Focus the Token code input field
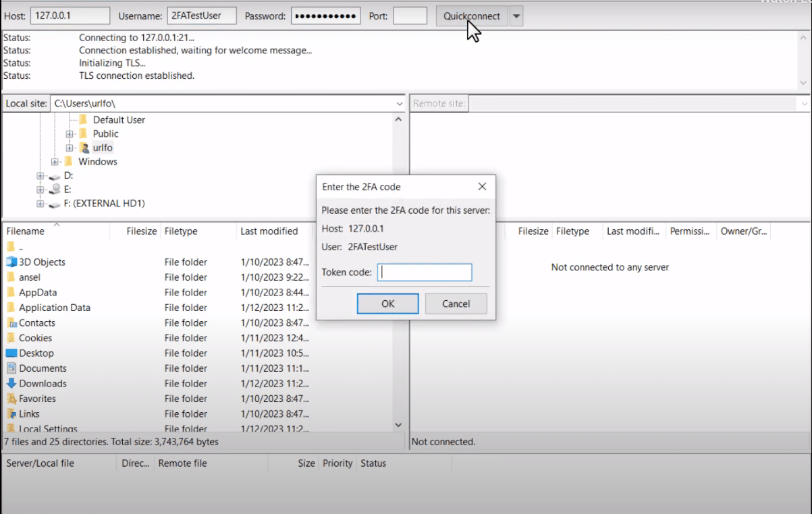The height and width of the screenshot is (514, 812). 425,273
